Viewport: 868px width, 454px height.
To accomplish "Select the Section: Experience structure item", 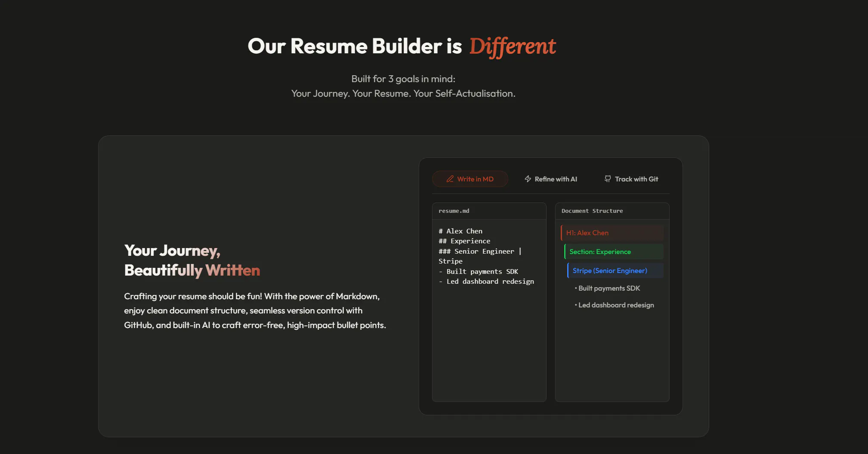I will 614,252.
